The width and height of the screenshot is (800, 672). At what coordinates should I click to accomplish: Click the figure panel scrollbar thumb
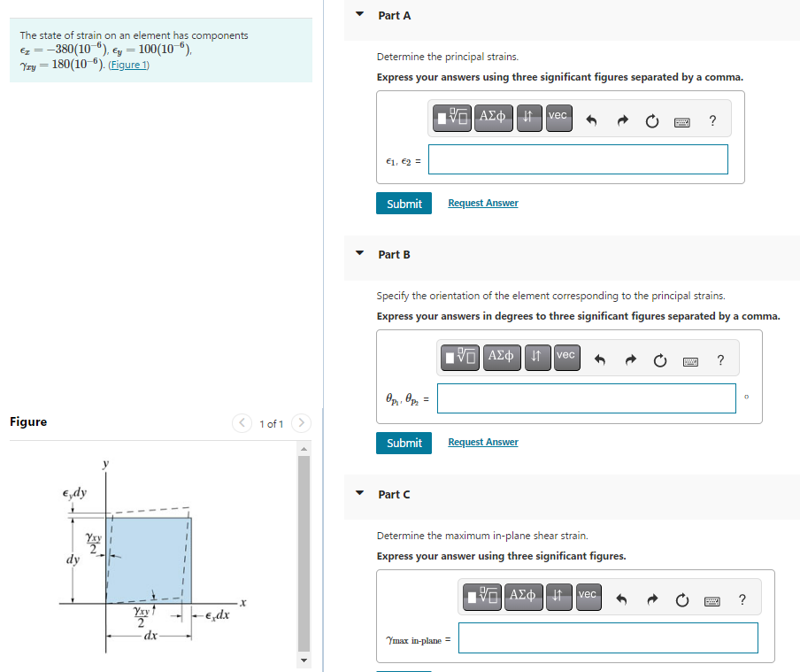coord(304,554)
